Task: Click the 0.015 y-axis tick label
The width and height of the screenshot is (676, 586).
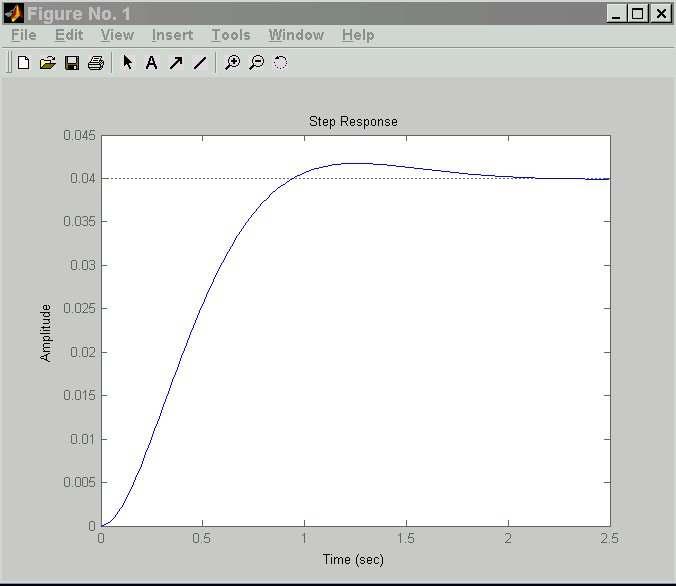Action: (79, 395)
